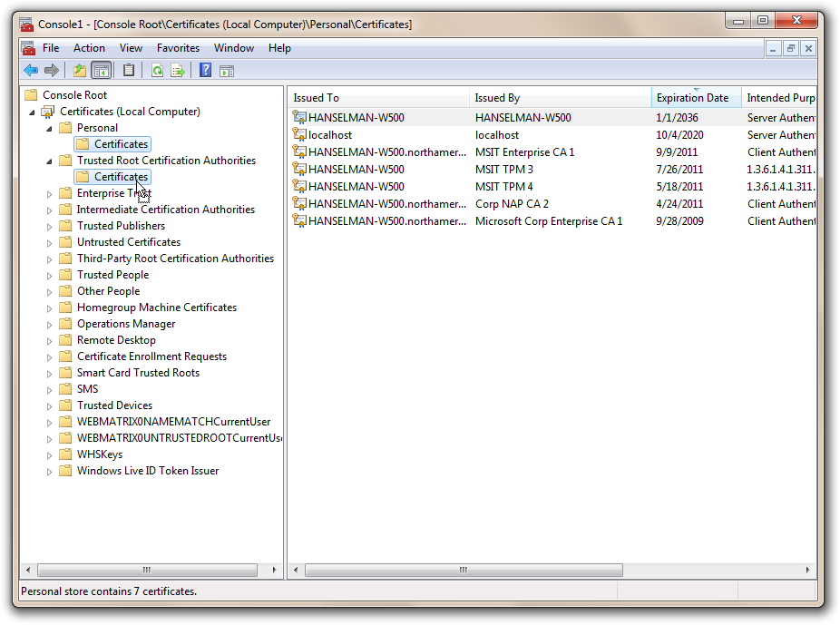The height and width of the screenshot is (625, 840).
Task: Click the right arrow of the horizontal scrollbar
Action: [806, 570]
